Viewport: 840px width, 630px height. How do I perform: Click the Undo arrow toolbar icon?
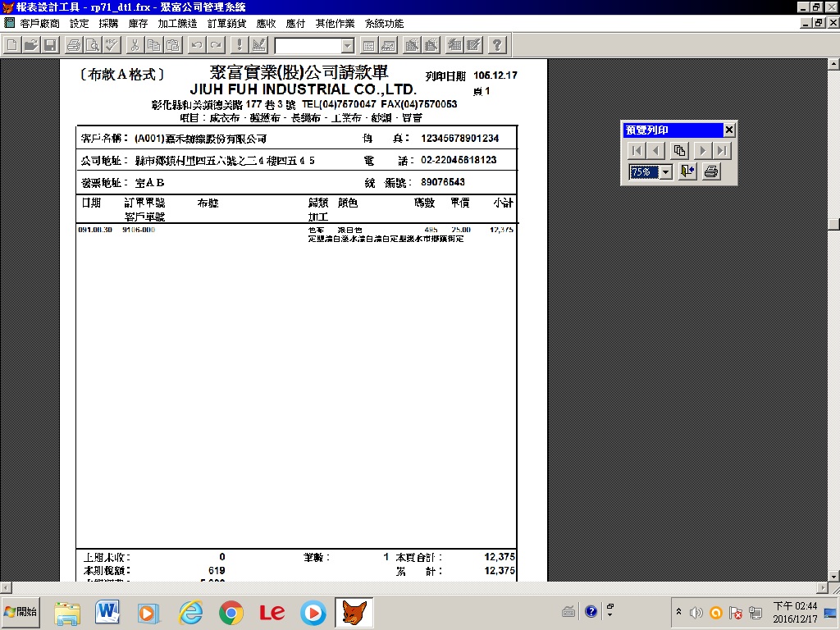coord(196,45)
